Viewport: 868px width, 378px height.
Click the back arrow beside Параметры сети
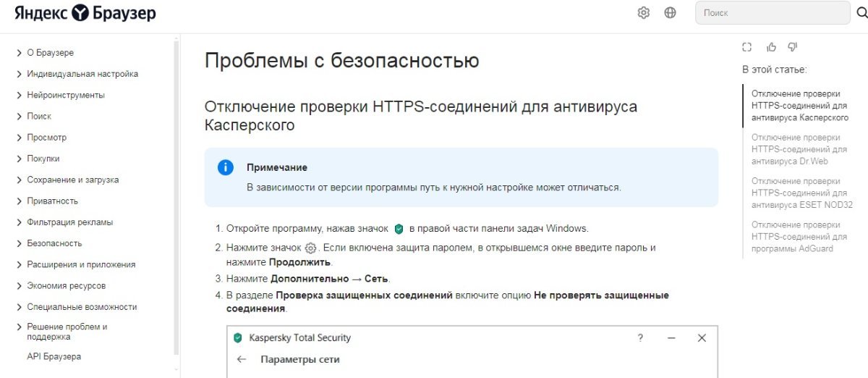click(242, 359)
